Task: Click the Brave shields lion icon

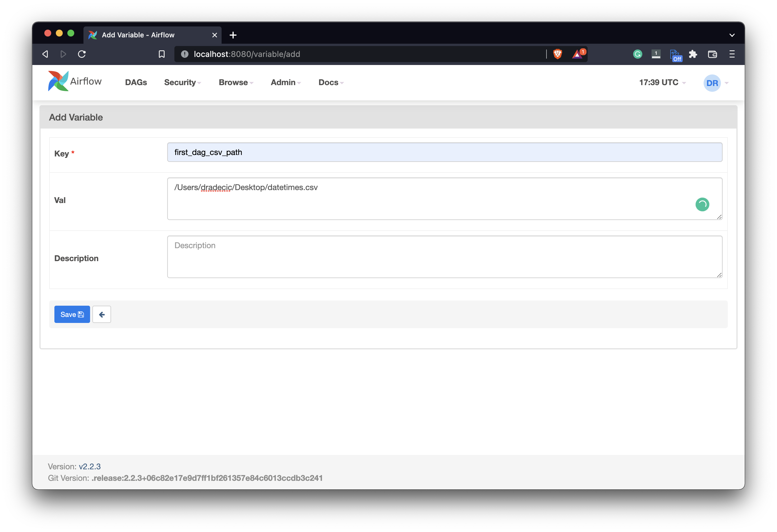Action: coord(557,54)
